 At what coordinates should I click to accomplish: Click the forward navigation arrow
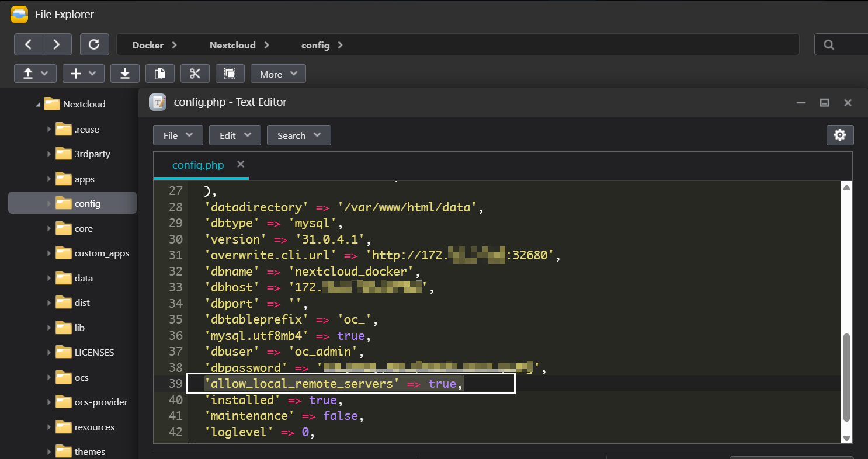pyautogui.click(x=57, y=44)
